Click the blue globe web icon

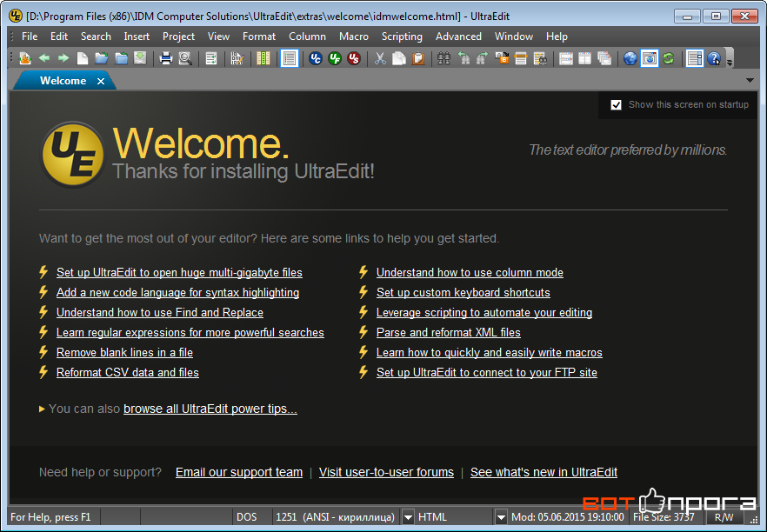tap(630, 59)
